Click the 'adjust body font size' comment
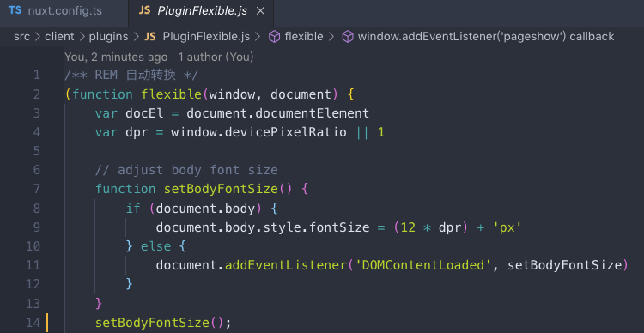Image resolution: width=644 pixels, height=333 pixels. (x=186, y=170)
